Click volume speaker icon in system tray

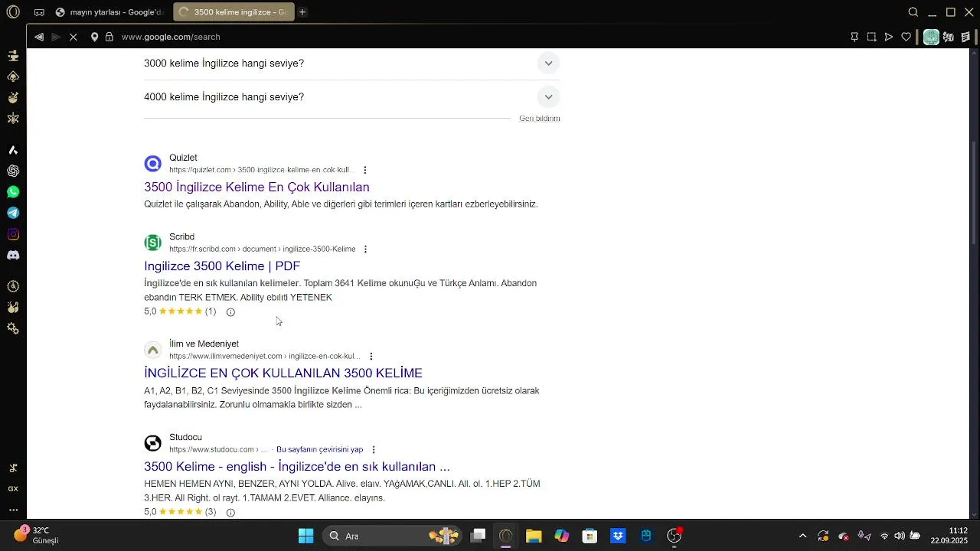point(900,536)
